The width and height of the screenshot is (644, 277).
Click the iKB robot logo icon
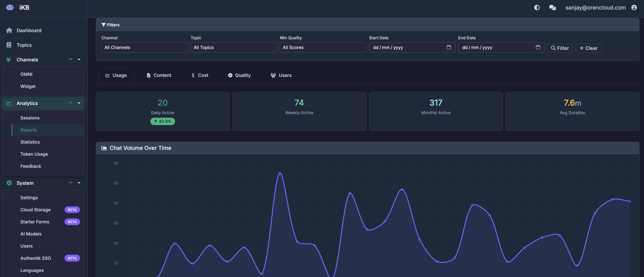(10, 7)
